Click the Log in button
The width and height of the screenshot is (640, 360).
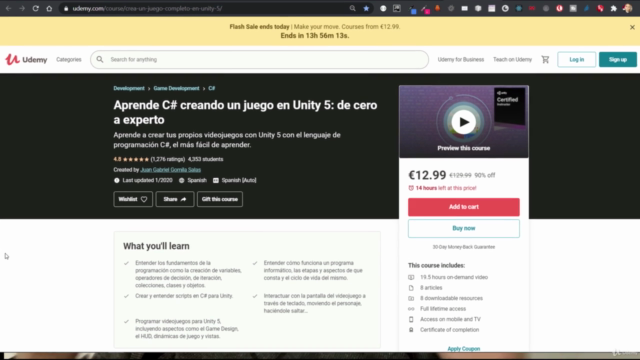[576, 60]
